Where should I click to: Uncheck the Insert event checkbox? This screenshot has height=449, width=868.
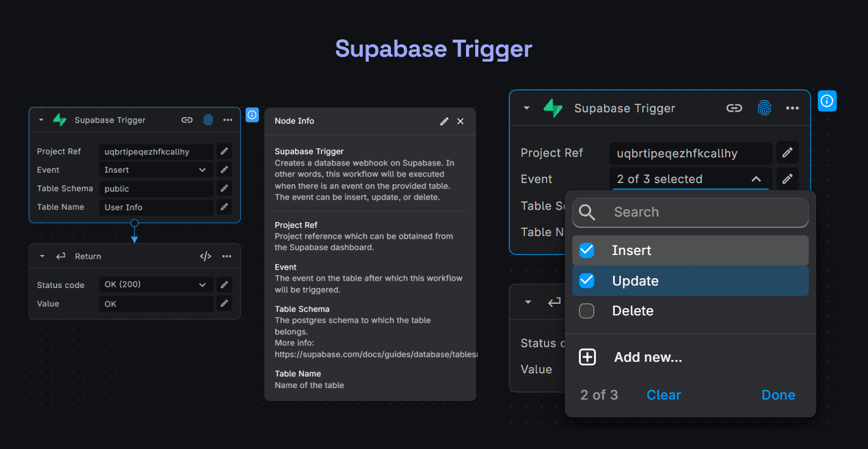tap(586, 250)
